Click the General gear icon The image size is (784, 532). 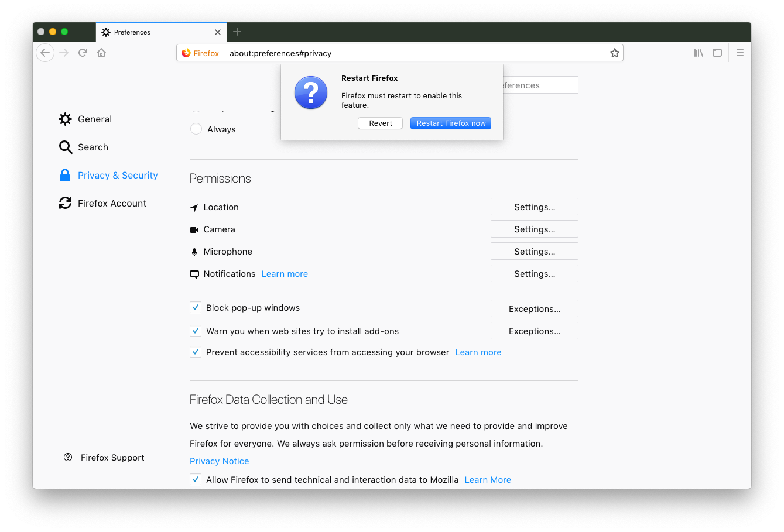[65, 119]
